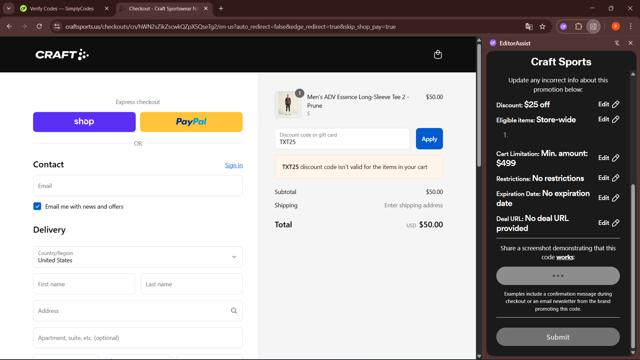This screenshot has height=360, width=640.
Task: Click the translate page icon
Action: pyautogui.click(x=529, y=27)
